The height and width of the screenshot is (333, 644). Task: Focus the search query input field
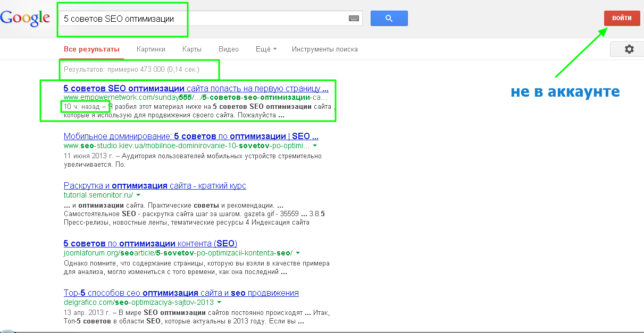pyautogui.click(x=202, y=19)
